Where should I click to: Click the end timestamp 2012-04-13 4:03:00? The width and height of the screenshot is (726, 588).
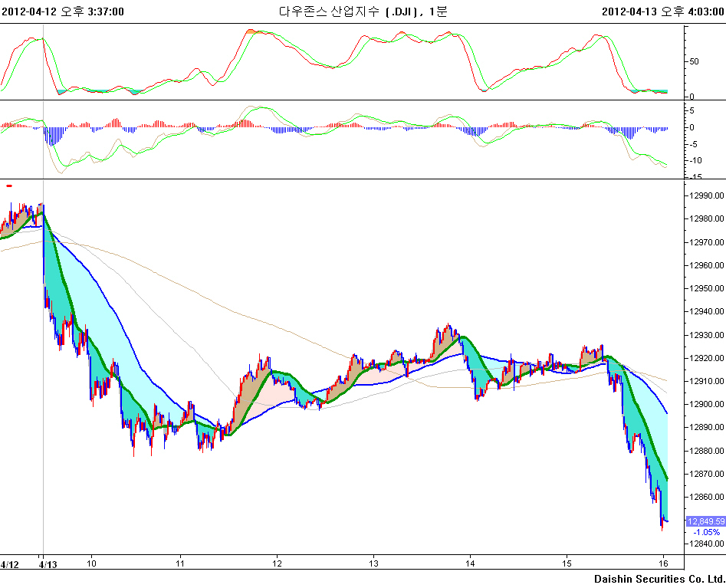(x=662, y=11)
